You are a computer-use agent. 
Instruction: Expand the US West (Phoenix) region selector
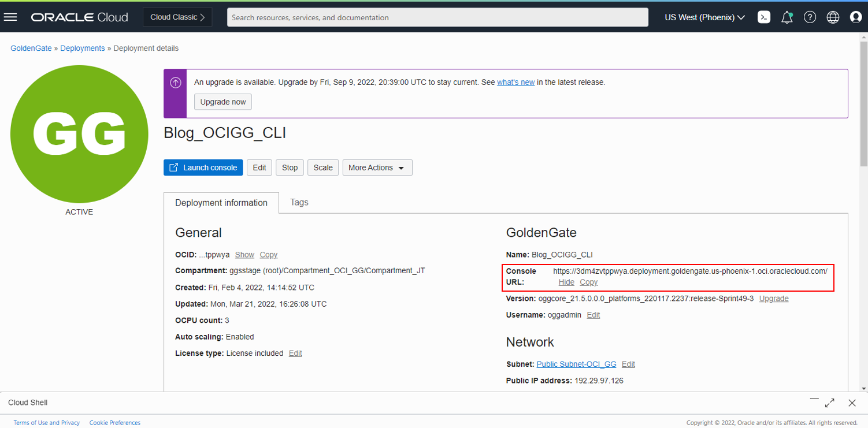(x=704, y=17)
